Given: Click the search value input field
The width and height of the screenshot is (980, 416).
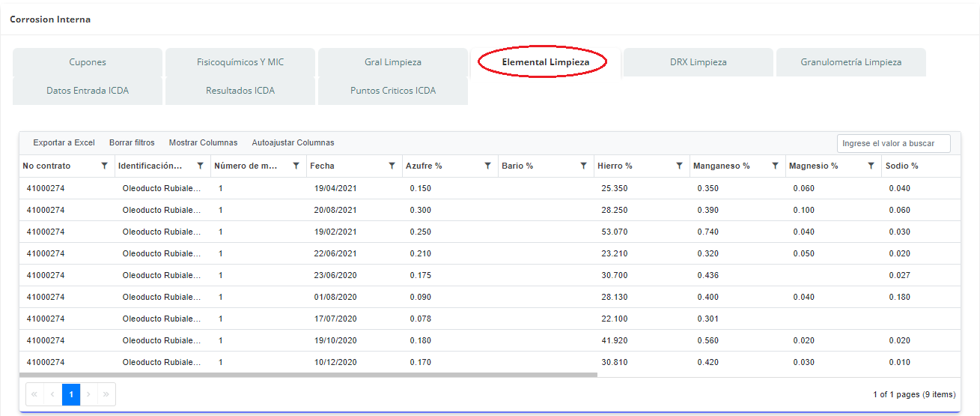Looking at the screenshot, I should pyautogui.click(x=894, y=143).
